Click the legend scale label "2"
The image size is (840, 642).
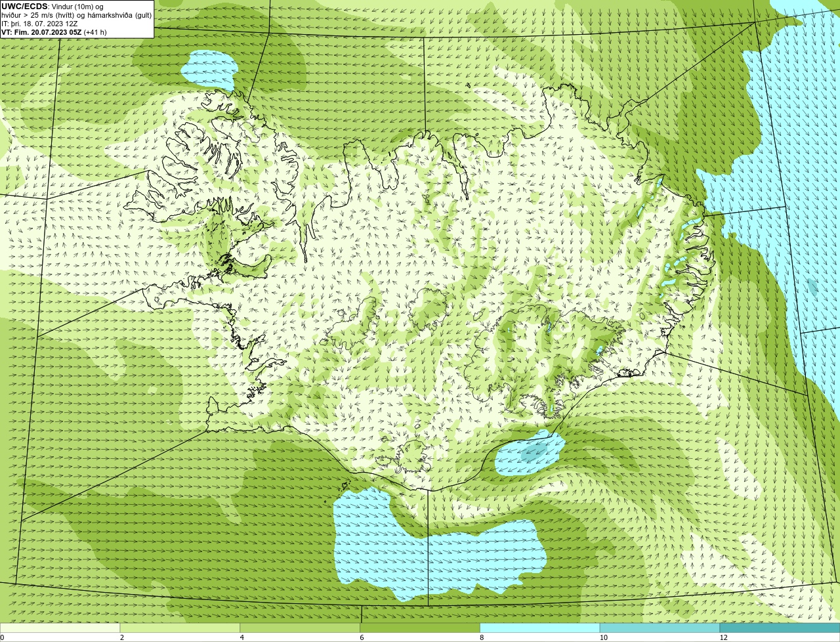pyautogui.click(x=121, y=637)
